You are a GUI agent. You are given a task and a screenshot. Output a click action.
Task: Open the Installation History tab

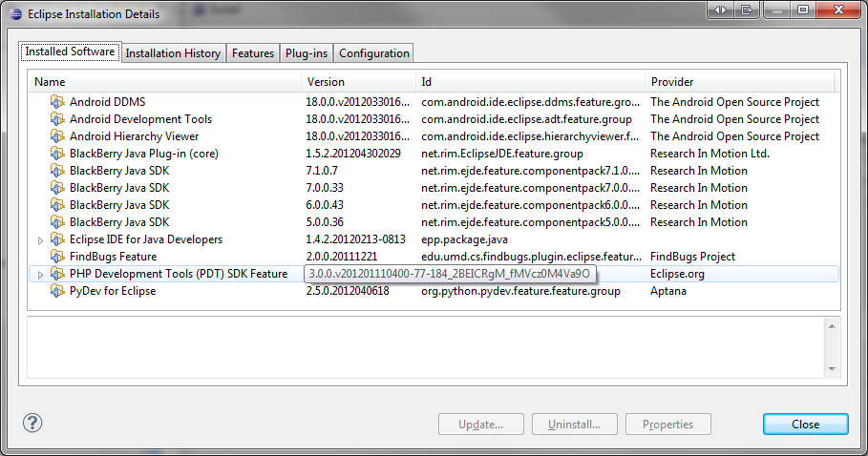coord(173,53)
